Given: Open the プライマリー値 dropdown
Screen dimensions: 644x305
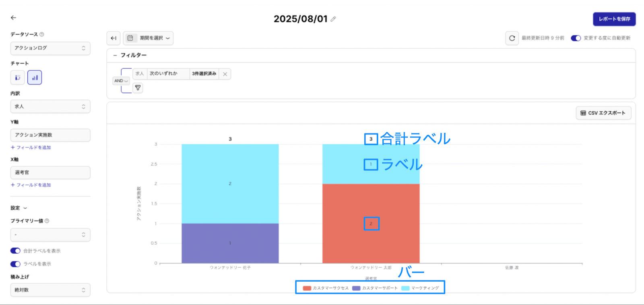Looking at the screenshot, I should [50, 235].
